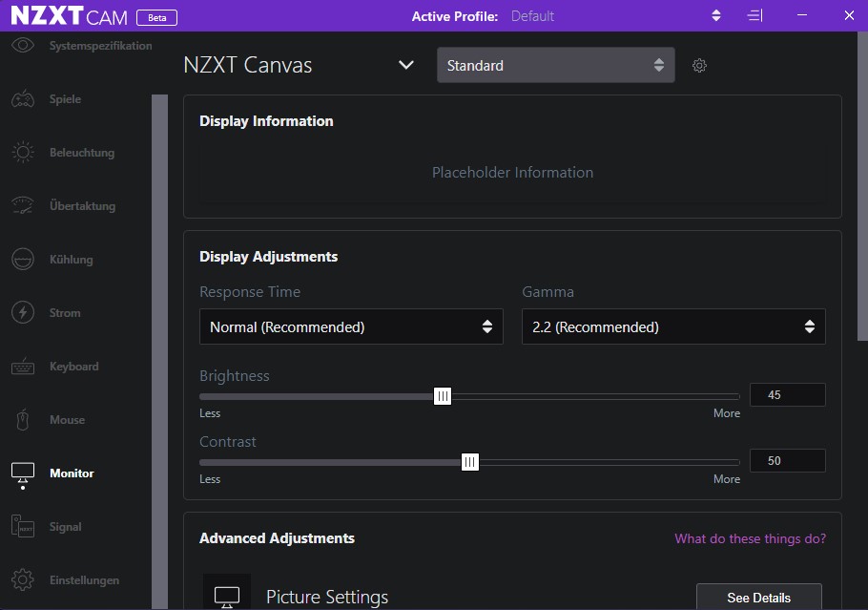
Task: Open the Beleuchtung lighting section
Action: [x=21, y=152]
